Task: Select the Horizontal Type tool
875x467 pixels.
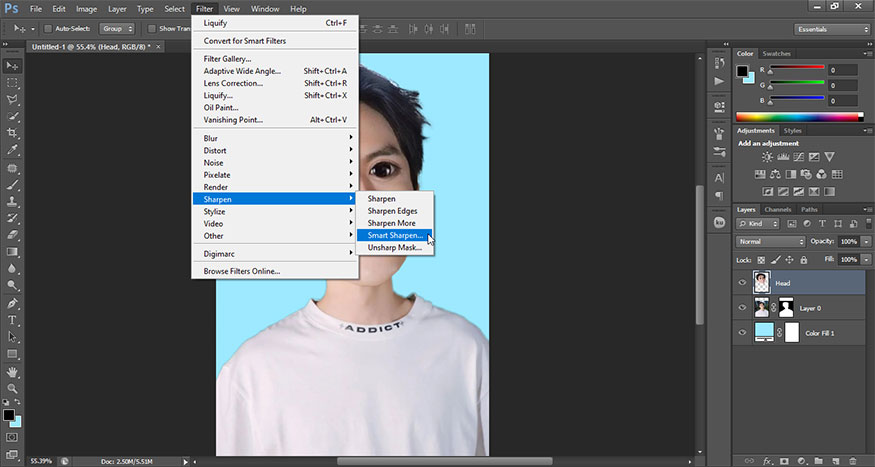Action: (x=13, y=320)
